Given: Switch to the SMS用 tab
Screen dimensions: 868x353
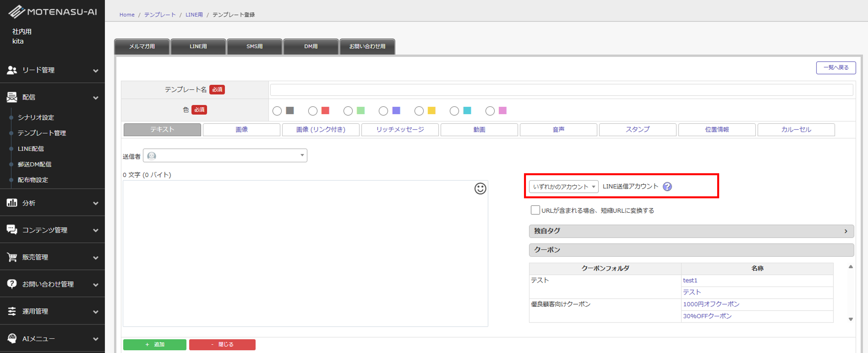Looking at the screenshot, I should [254, 47].
